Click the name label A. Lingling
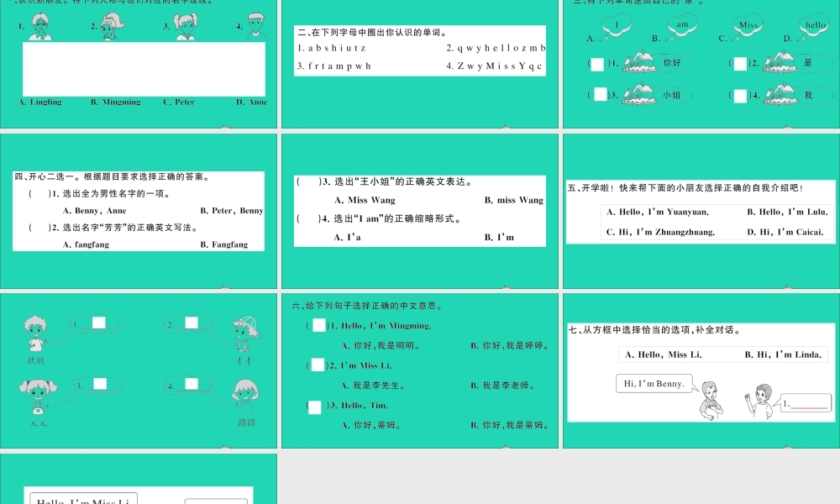Screen dimensions: 840x504 click(40, 102)
